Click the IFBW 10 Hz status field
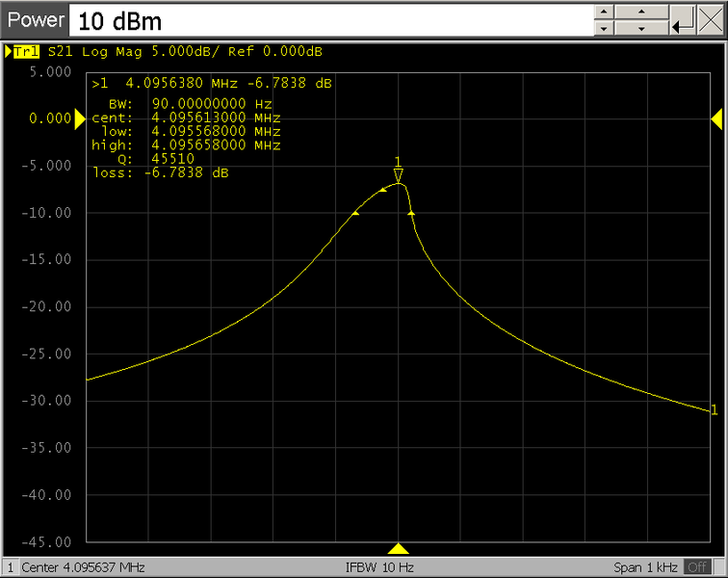Image resolution: width=728 pixels, height=578 pixels. [378, 567]
